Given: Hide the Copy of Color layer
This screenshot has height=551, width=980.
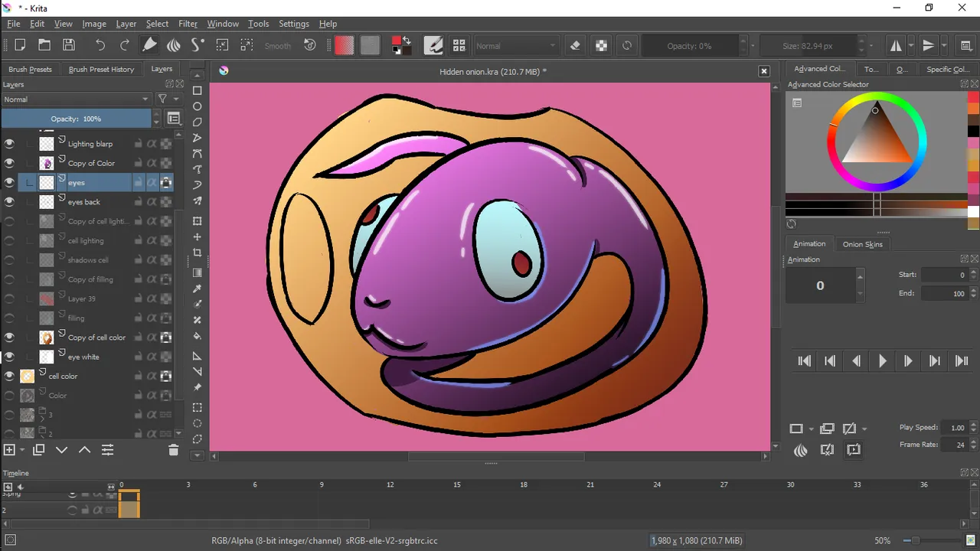Looking at the screenshot, I should click(x=9, y=163).
